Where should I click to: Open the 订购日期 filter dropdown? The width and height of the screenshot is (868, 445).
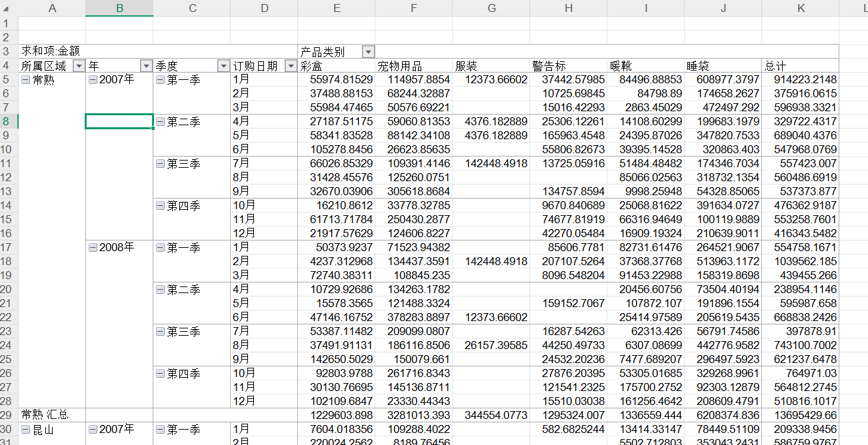click(291, 66)
